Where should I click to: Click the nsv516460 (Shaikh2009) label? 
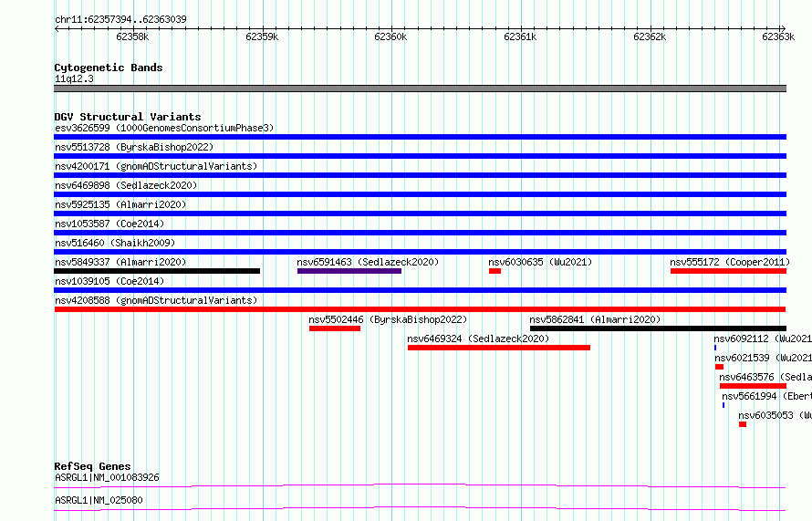point(115,243)
